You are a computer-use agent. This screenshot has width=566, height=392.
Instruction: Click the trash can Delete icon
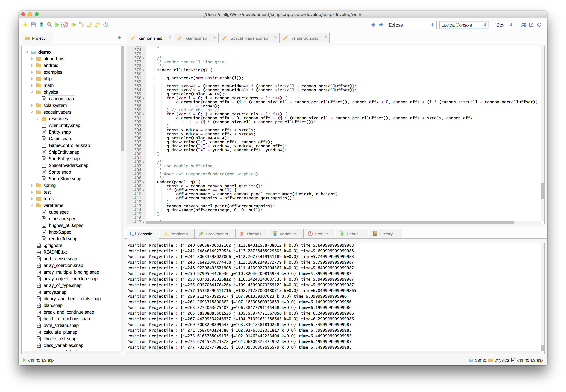click(x=41, y=25)
